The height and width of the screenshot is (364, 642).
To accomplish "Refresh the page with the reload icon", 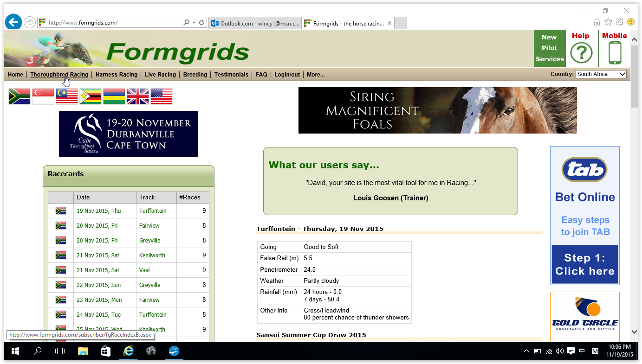I will pos(201,22).
